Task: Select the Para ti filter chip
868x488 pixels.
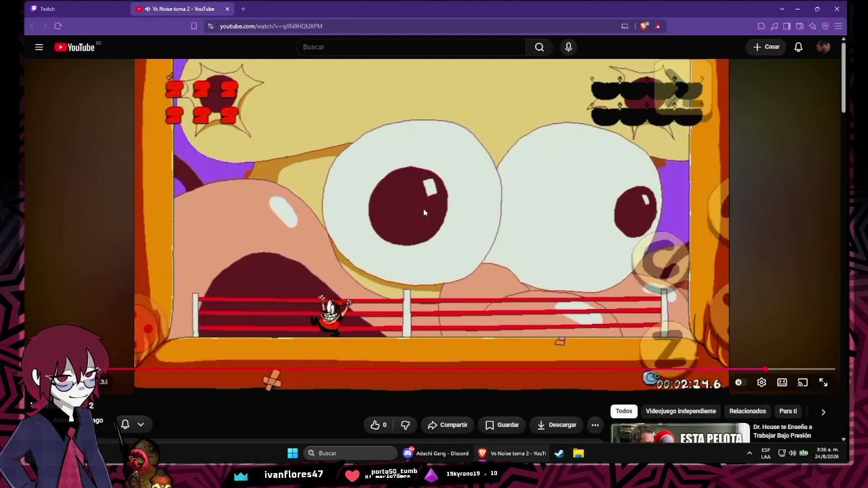Action: click(x=788, y=411)
